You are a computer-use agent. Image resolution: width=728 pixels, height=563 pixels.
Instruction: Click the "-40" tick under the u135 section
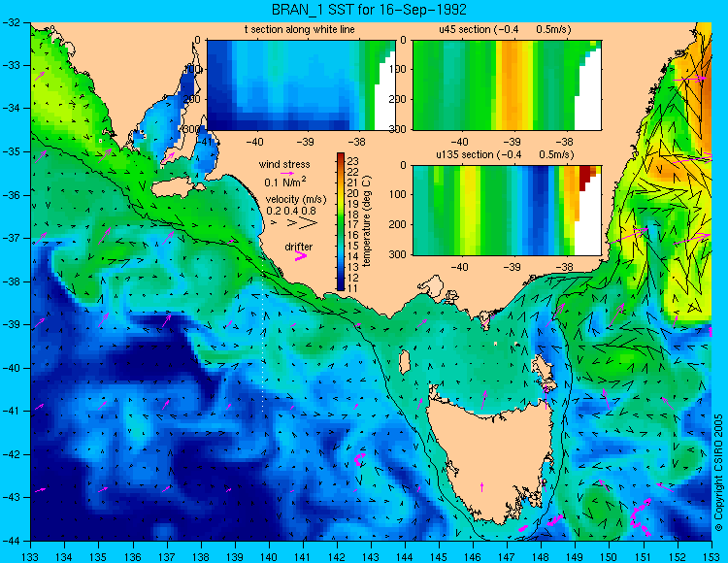point(460,267)
